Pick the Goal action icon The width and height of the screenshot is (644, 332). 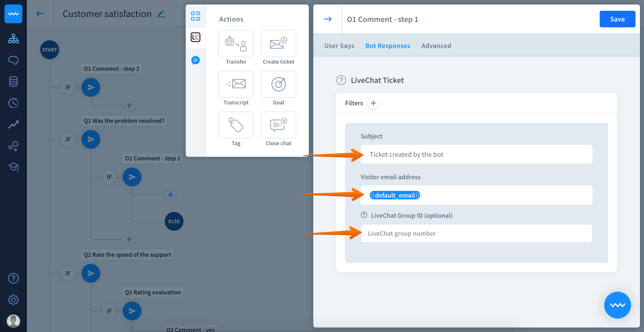[x=278, y=84]
